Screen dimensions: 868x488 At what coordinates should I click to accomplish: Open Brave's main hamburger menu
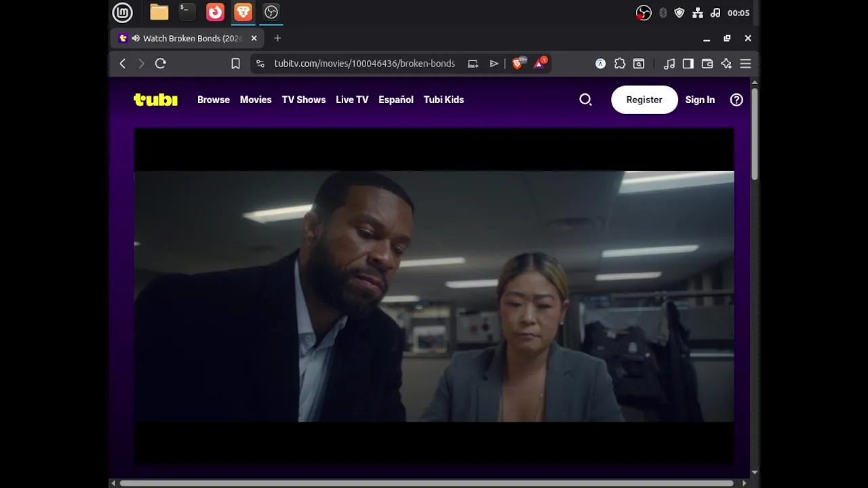tap(745, 64)
